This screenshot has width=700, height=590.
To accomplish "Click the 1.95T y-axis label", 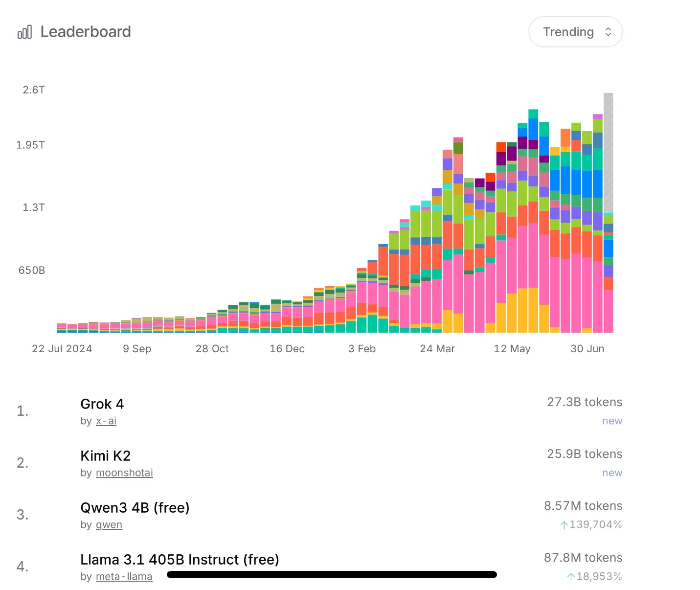I will 30,145.
